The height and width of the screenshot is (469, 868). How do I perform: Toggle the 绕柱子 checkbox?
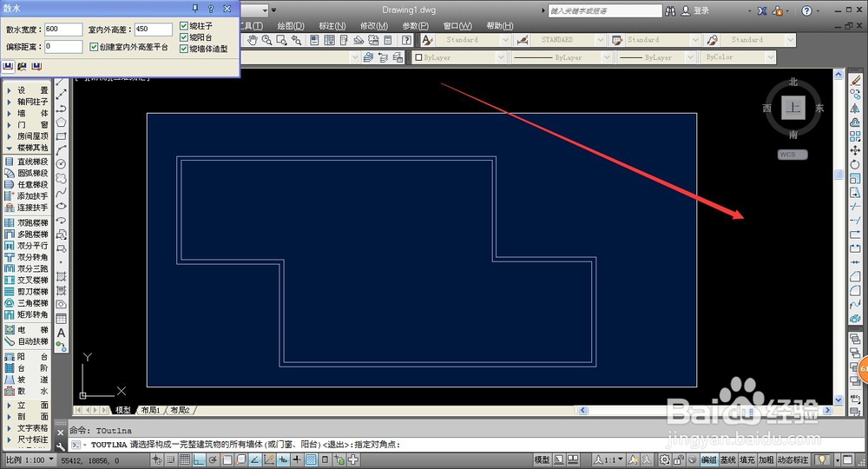(184, 25)
